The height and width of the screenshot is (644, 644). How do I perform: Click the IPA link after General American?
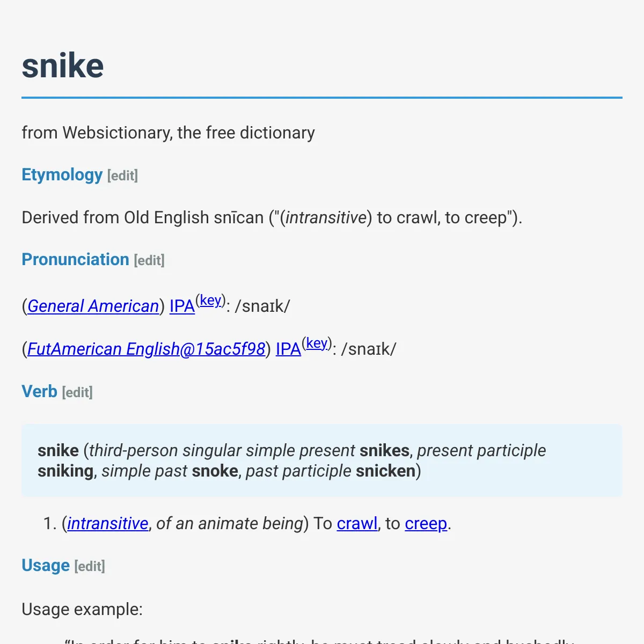182,306
